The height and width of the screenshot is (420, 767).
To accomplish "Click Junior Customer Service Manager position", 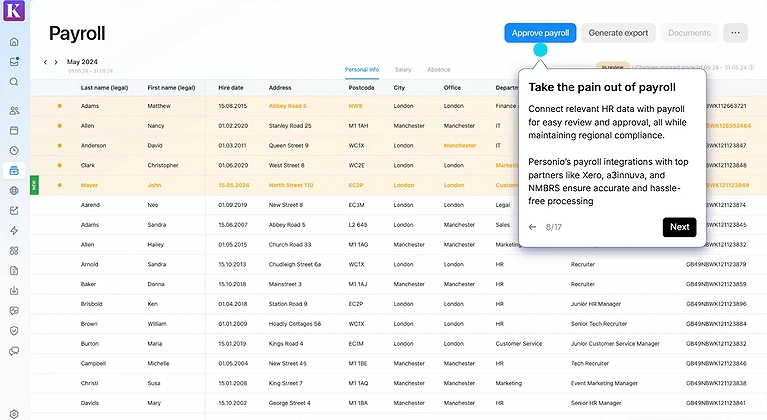I will coord(615,344).
